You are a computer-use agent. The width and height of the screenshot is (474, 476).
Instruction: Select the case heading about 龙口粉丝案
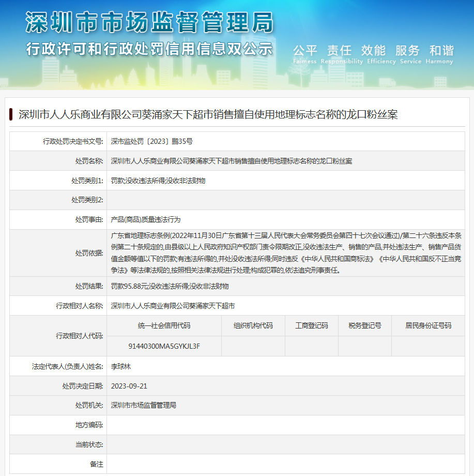coord(208,114)
